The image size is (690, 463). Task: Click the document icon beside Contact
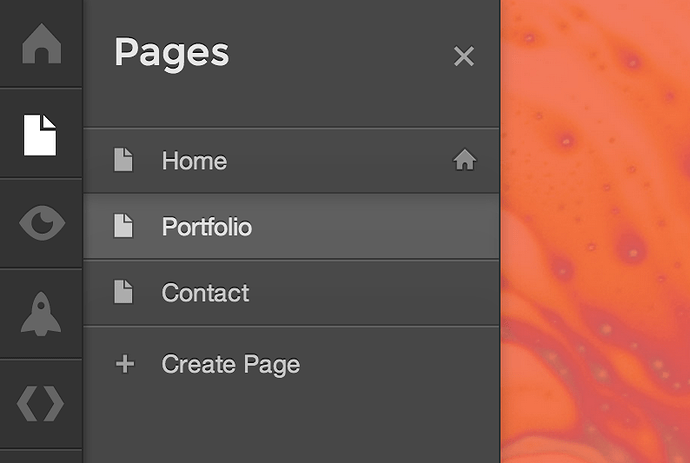pyautogui.click(x=123, y=292)
